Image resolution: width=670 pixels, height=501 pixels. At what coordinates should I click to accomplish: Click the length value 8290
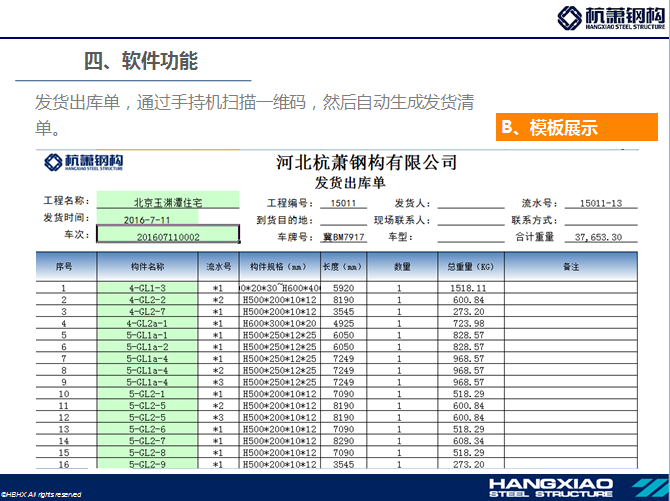tap(344, 441)
